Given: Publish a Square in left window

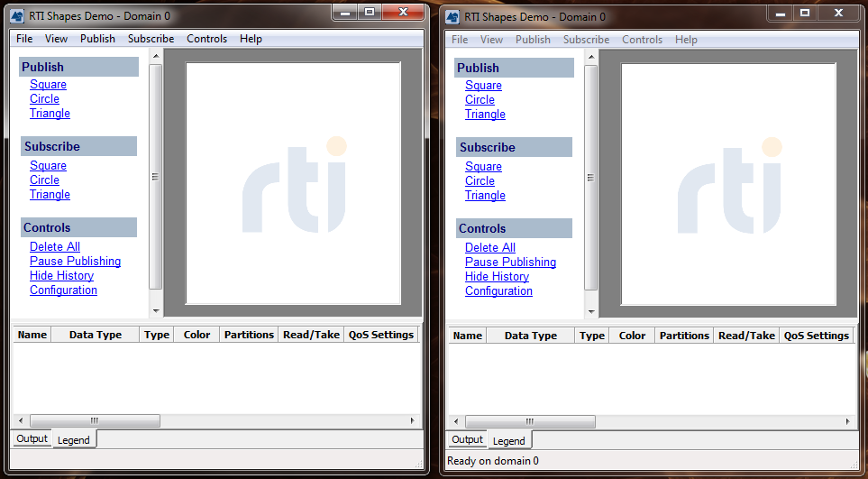Looking at the screenshot, I should (48, 84).
